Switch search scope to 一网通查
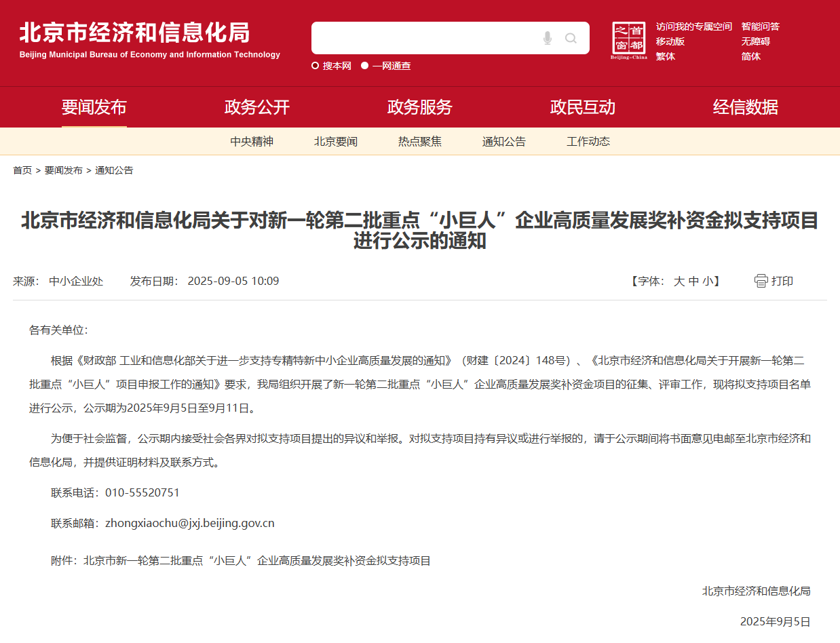 pos(366,66)
